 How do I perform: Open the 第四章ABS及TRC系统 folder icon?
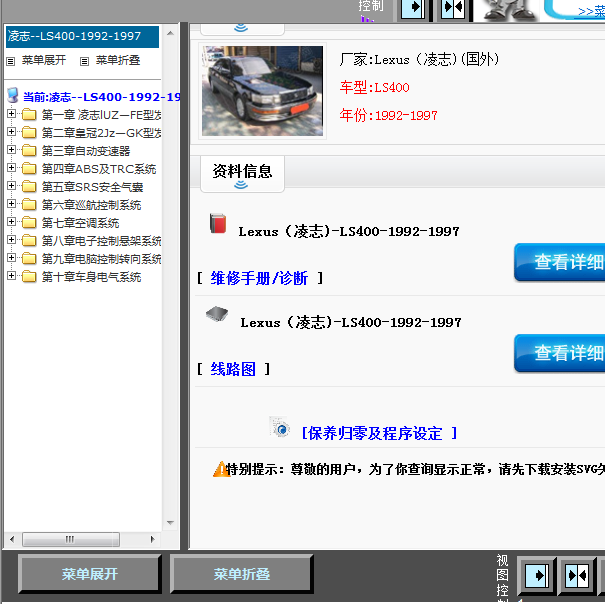(x=29, y=169)
